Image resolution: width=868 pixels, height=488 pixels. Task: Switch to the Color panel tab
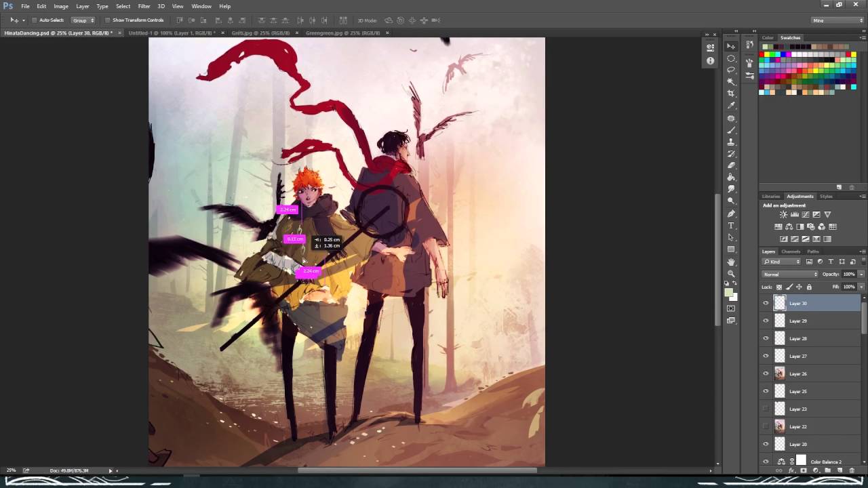pos(768,38)
